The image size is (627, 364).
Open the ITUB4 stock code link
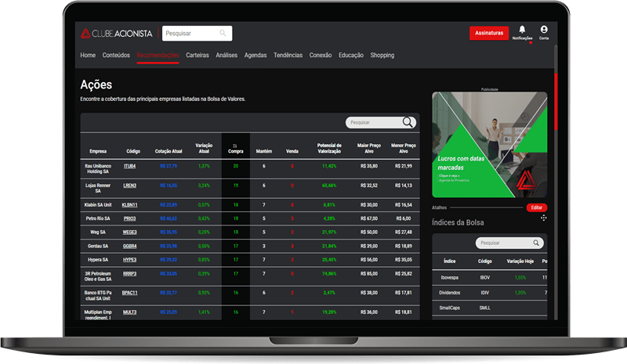click(x=129, y=166)
